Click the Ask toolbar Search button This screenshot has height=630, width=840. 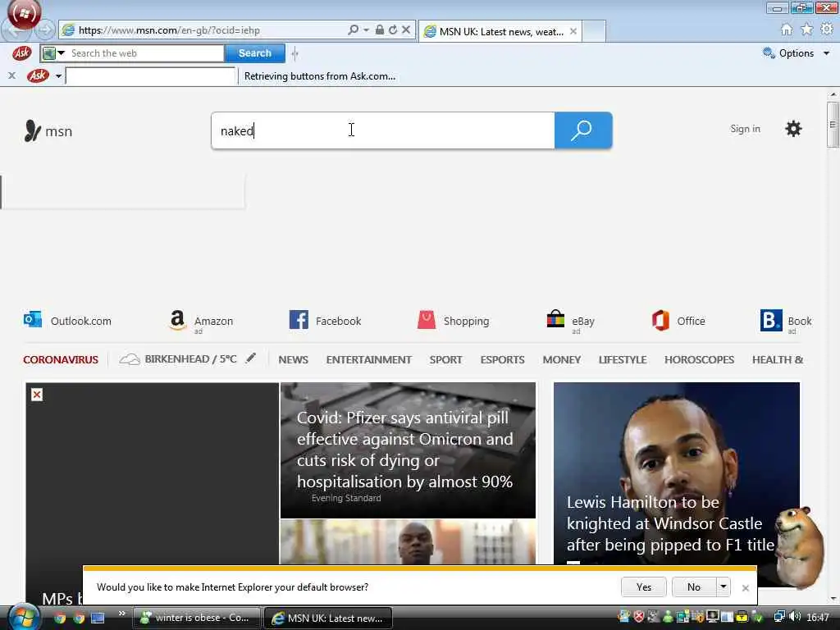(254, 53)
